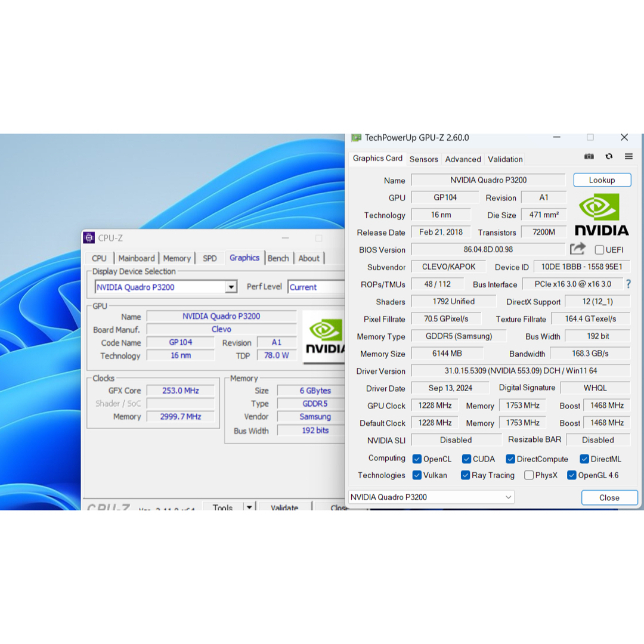This screenshot has height=644, width=644.
Task: Click the Memory Type GDDR5 (Samsung) field
Action: (459, 336)
